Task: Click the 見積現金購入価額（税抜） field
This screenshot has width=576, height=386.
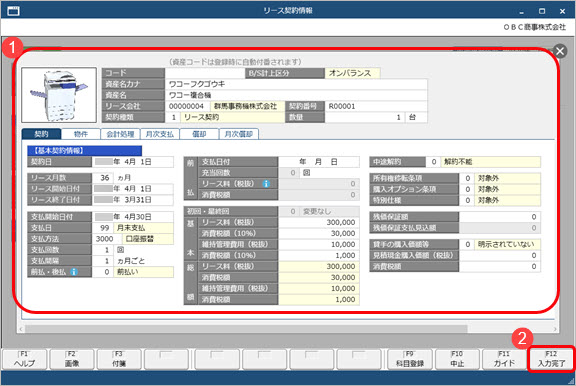Action: coord(500,255)
